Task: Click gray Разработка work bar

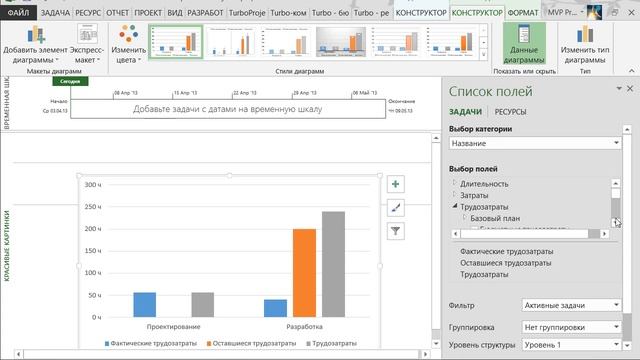Action: 333,264
